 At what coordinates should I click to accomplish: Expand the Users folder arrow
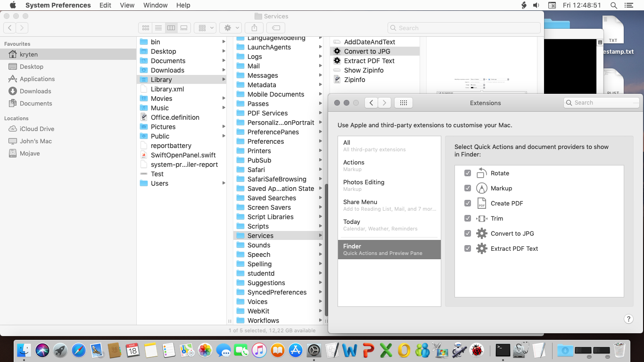pyautogui.click(x=224, y=183)
